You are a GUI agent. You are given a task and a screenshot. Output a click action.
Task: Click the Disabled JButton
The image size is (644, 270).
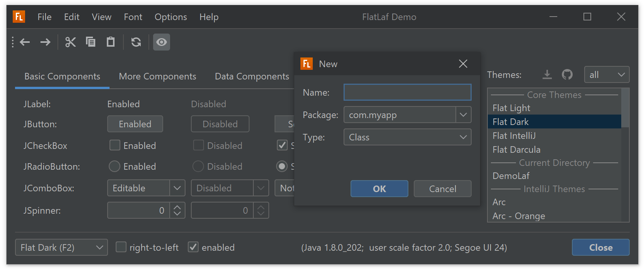tap(220, 124)
